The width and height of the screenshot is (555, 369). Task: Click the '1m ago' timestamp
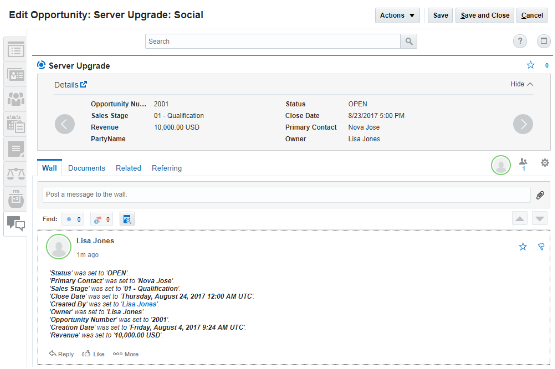click(x=87, y=255)
